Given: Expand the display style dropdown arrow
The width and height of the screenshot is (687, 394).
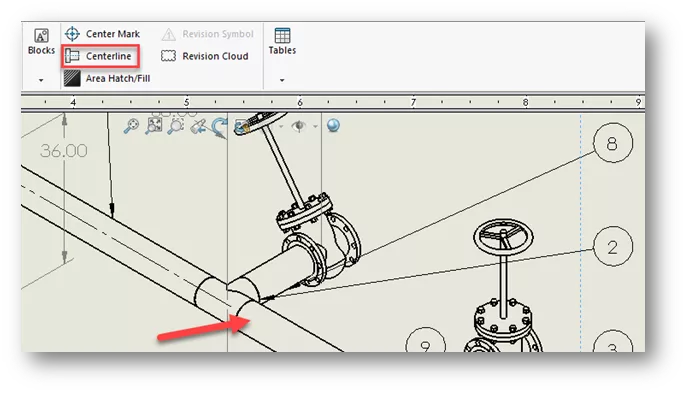Looking at the screenshot, I should point(281,127).
